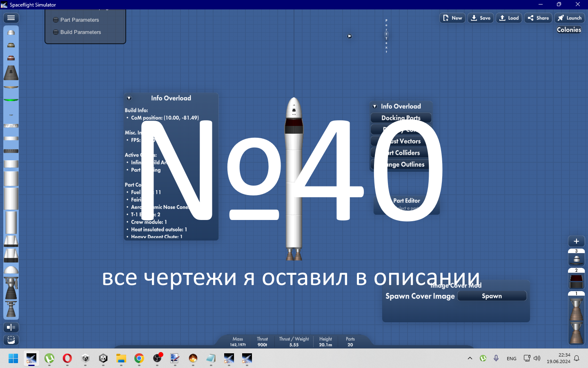Screen dimensions: 588x368
Task: Save the current rocket build
Action: (x=481, y=18)
